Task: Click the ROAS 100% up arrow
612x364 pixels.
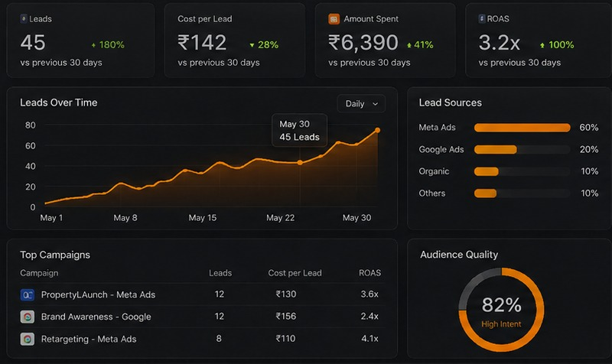Action: 542,45
